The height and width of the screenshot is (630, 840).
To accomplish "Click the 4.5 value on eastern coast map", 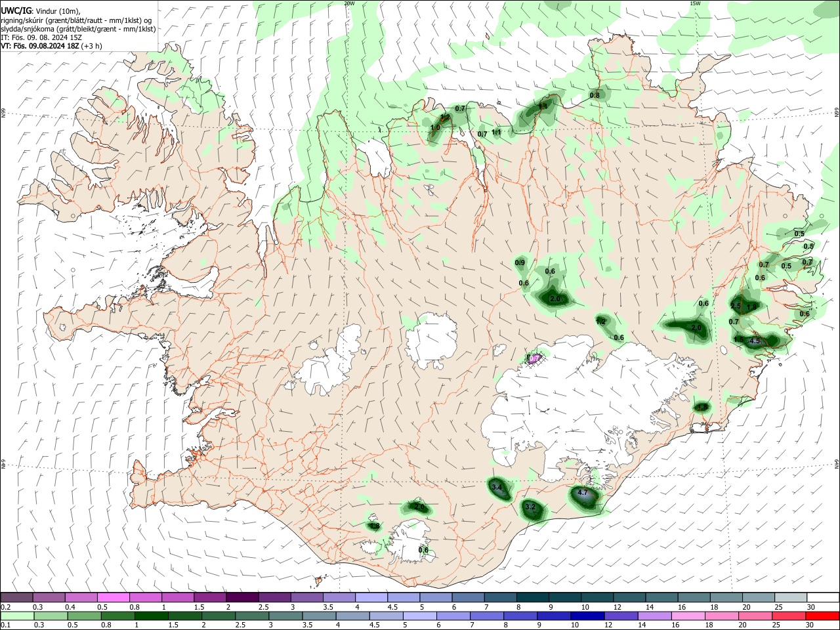I will tap(755, 341).
